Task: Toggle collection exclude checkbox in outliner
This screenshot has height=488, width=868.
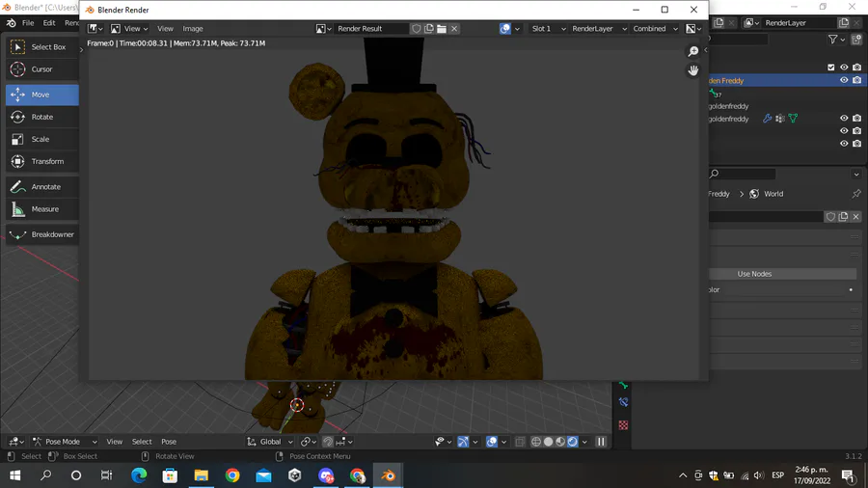Action: (831, 68)
